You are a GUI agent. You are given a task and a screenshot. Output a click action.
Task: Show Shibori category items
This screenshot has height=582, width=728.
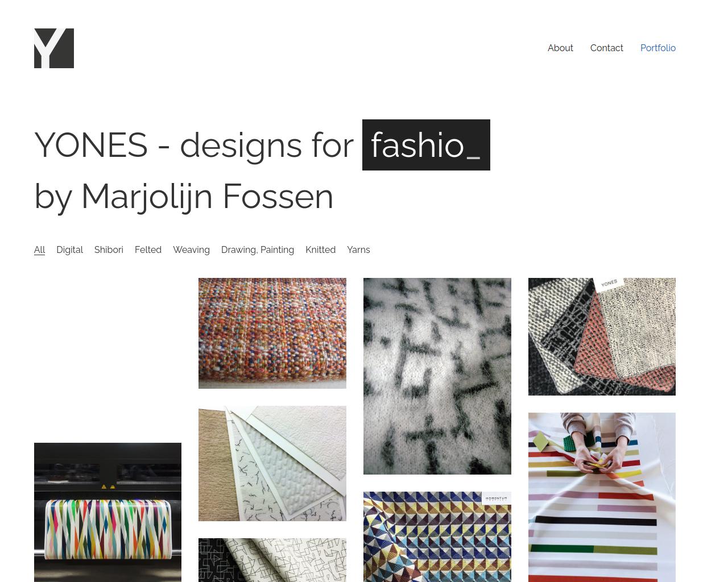pos(109,250)
